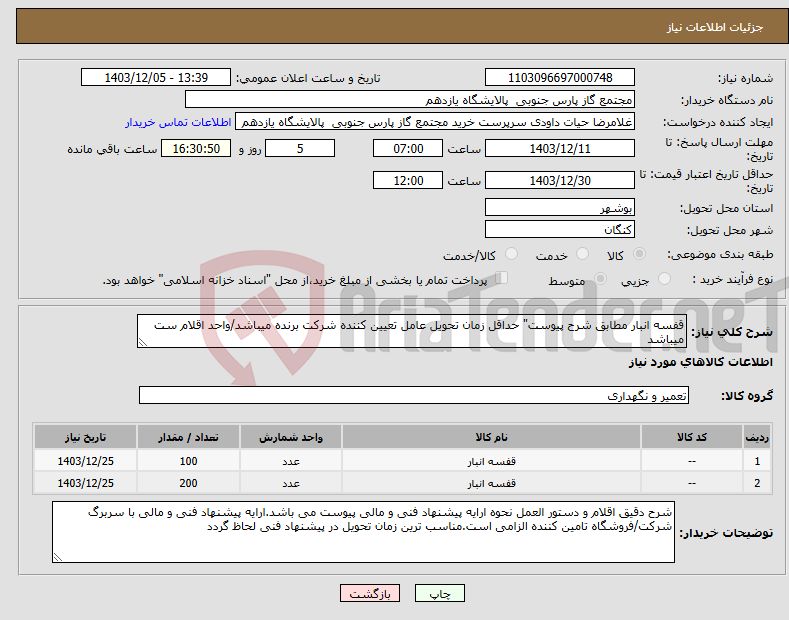Click quantity 200 in row 2
Viewport: 789px width, 620px height.
click(188, 483)
